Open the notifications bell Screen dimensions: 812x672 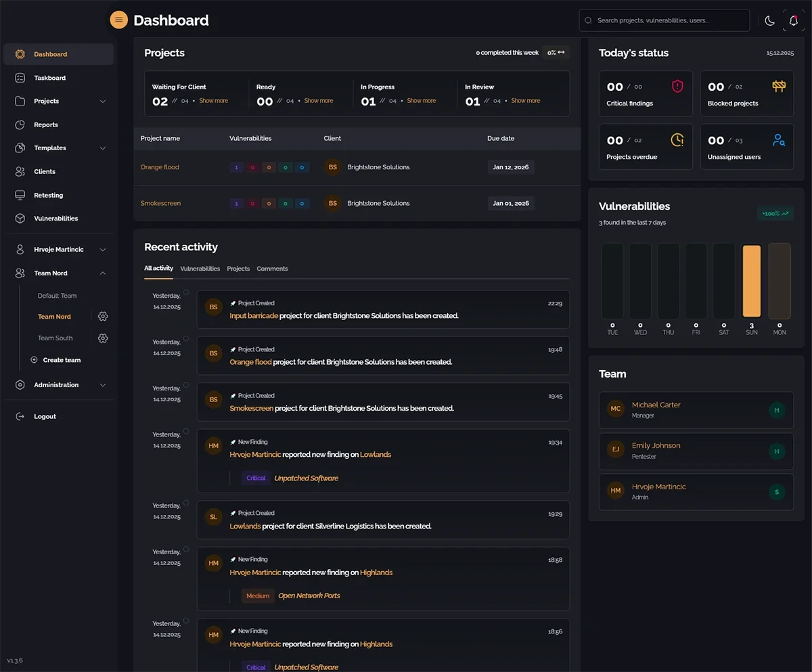pyautogui.click(x=794, y=20)
